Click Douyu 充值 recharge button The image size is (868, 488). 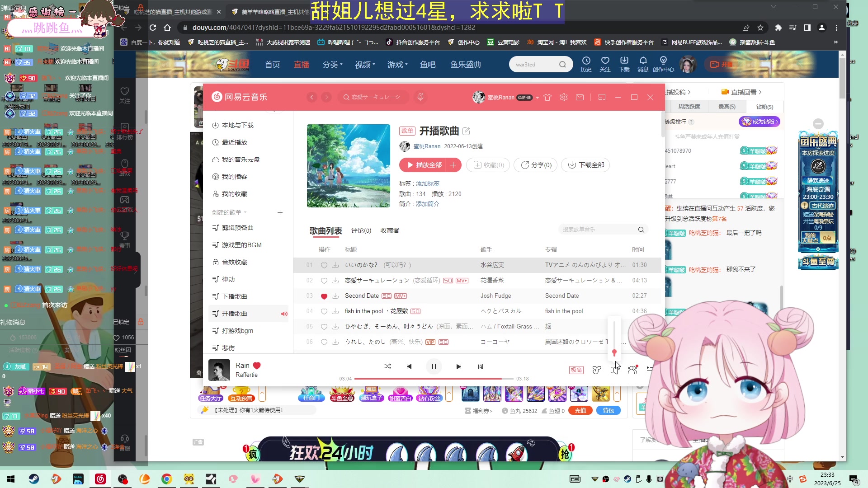580,411
